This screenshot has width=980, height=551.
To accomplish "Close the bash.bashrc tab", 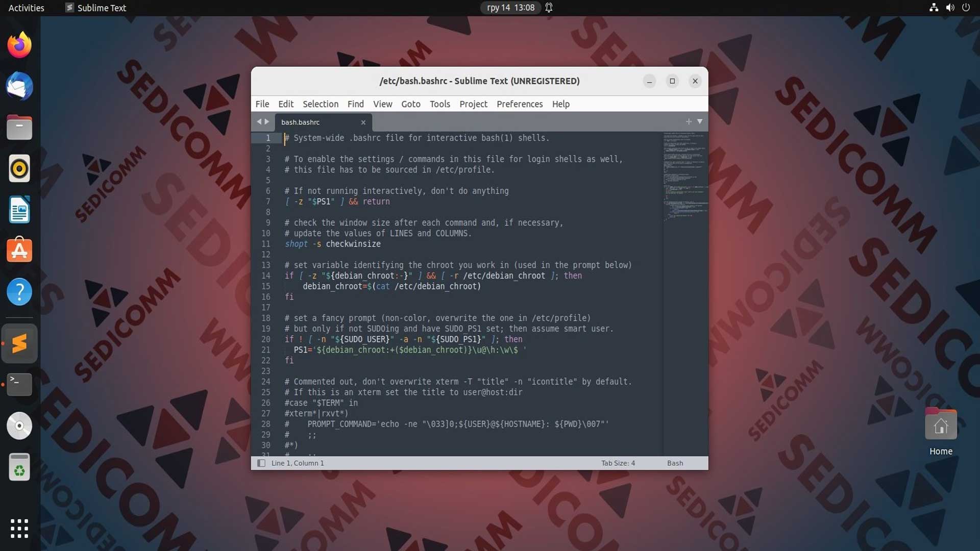I will click(x=364, y=122).
